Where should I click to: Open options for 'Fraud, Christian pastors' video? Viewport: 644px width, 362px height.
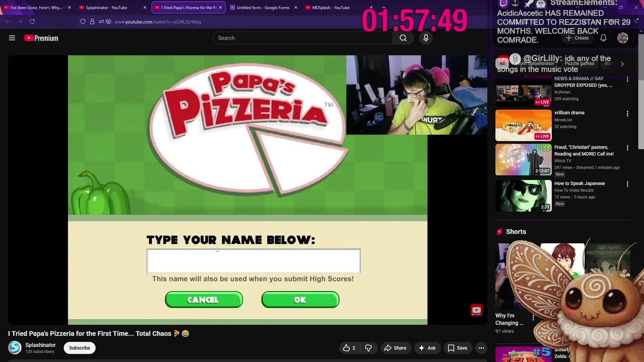click(x=627, y=148)
